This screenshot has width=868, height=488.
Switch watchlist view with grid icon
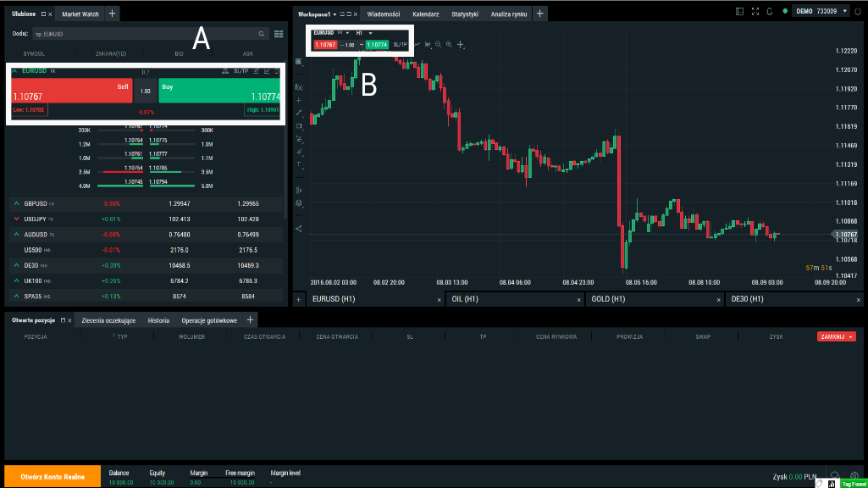279,34
